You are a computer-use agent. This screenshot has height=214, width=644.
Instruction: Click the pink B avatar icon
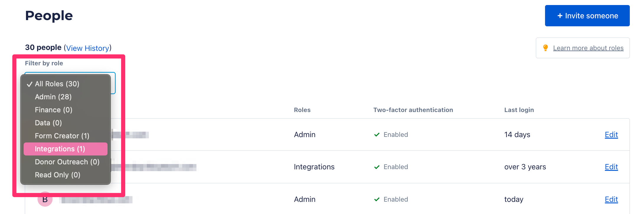(45, 199)
